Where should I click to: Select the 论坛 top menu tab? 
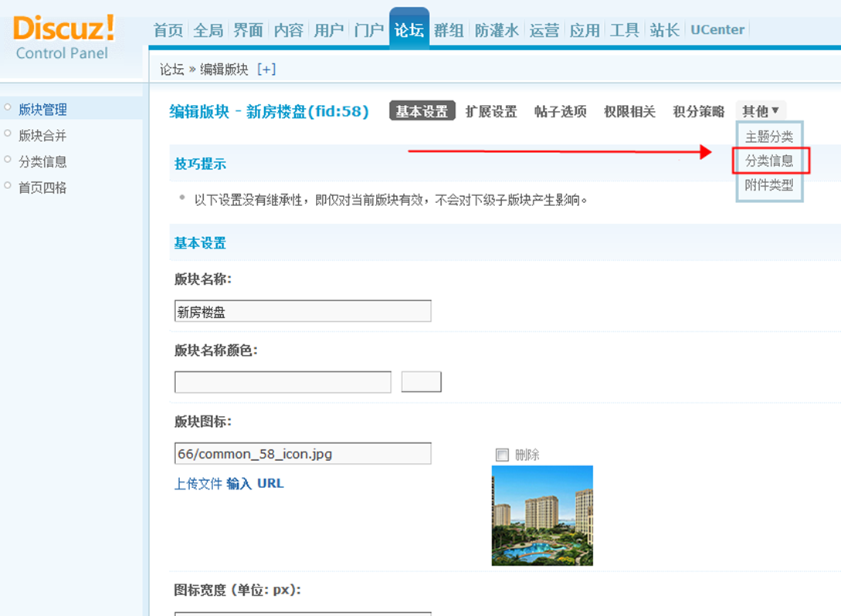tap(409, 29)
